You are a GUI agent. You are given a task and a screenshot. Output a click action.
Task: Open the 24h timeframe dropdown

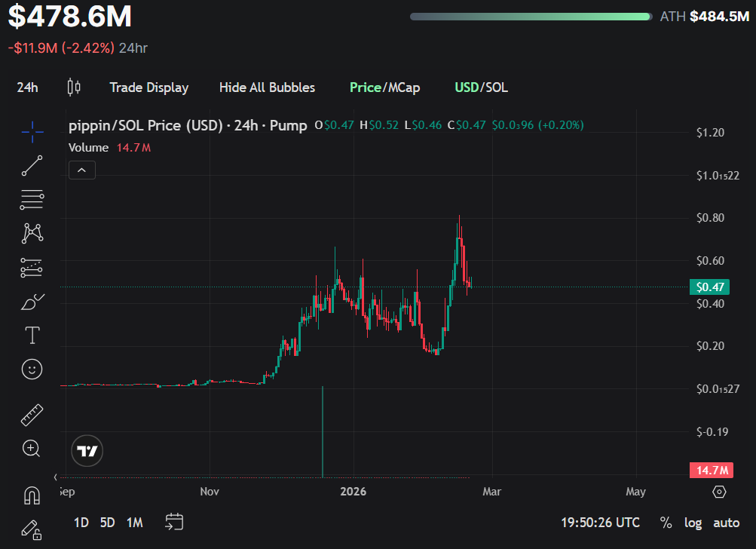pyautogui.click(x=27, y=87)
